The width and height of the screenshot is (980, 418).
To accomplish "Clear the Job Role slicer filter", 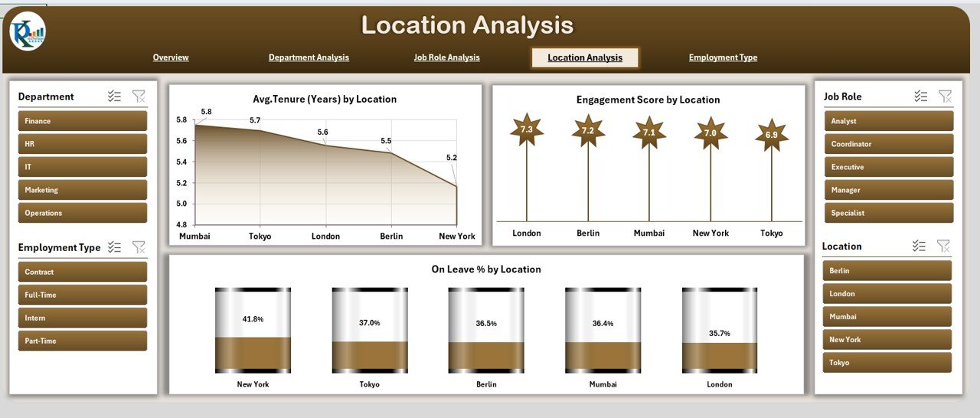I will (946, 96).
